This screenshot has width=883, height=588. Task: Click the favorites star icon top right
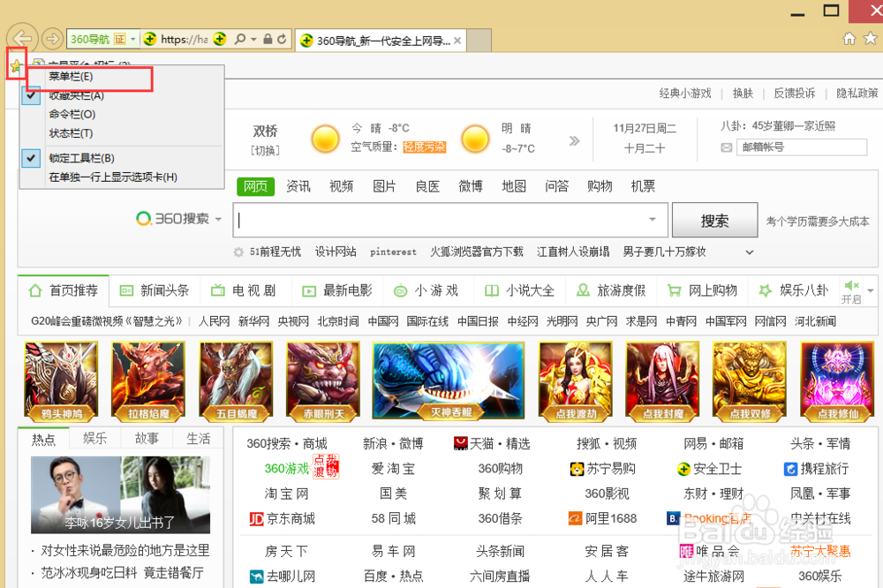pos(870,38)
